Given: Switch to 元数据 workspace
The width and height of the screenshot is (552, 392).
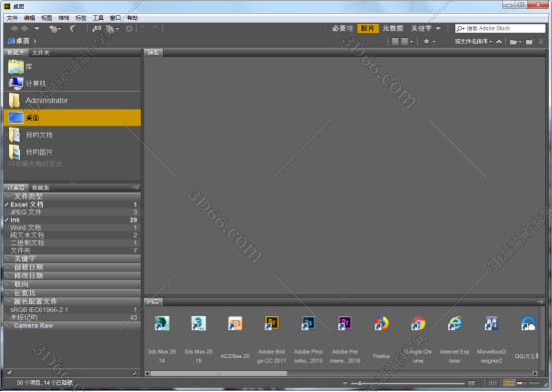Looking at the screenshot, I should (393, 29).
